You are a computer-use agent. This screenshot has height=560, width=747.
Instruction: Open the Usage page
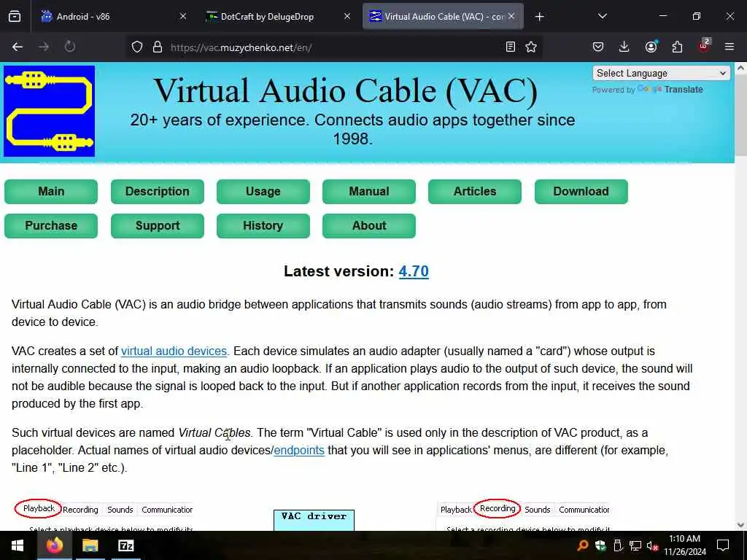(x=263, y=192)
